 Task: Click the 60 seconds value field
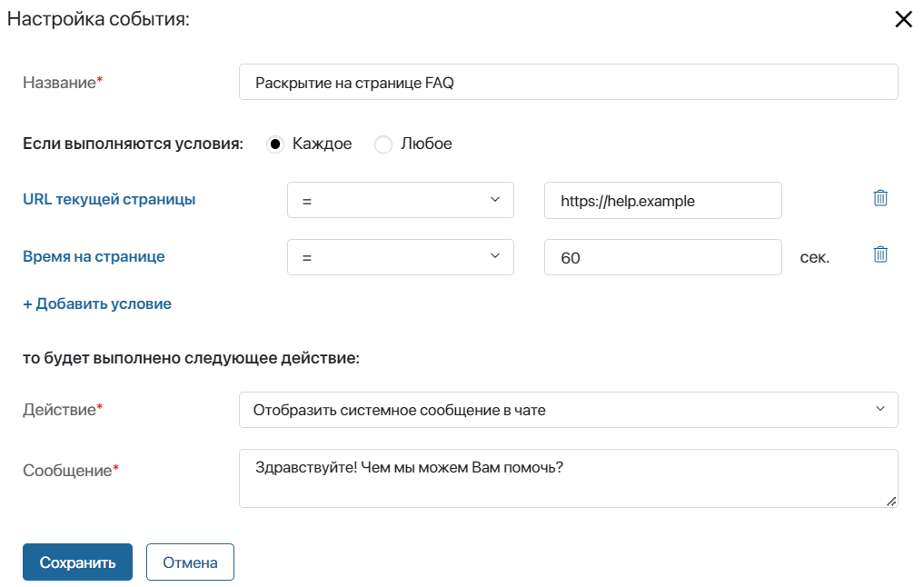tap(662, 257)
